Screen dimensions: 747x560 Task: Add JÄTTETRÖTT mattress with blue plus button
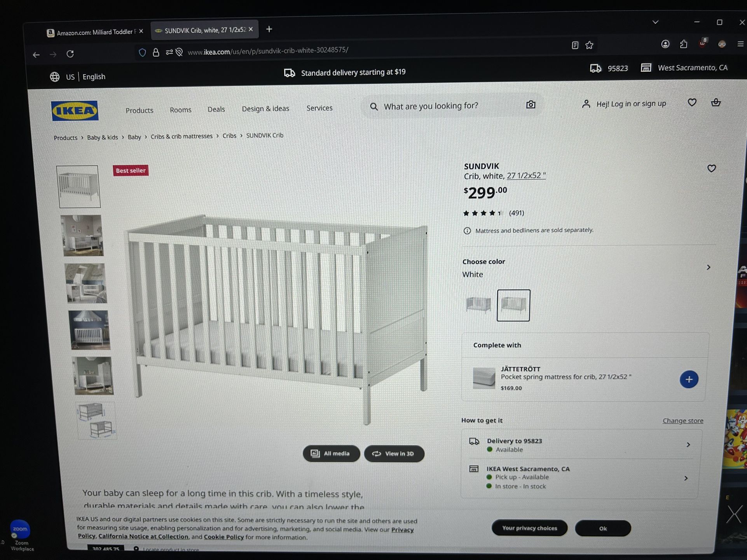click(689, 379)
